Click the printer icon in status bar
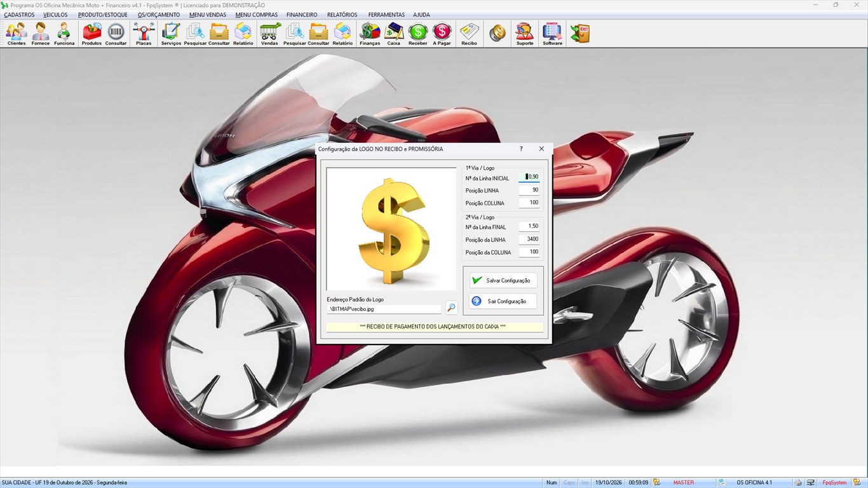The height and width of the screenshot is (488, 868). (798, 482)
